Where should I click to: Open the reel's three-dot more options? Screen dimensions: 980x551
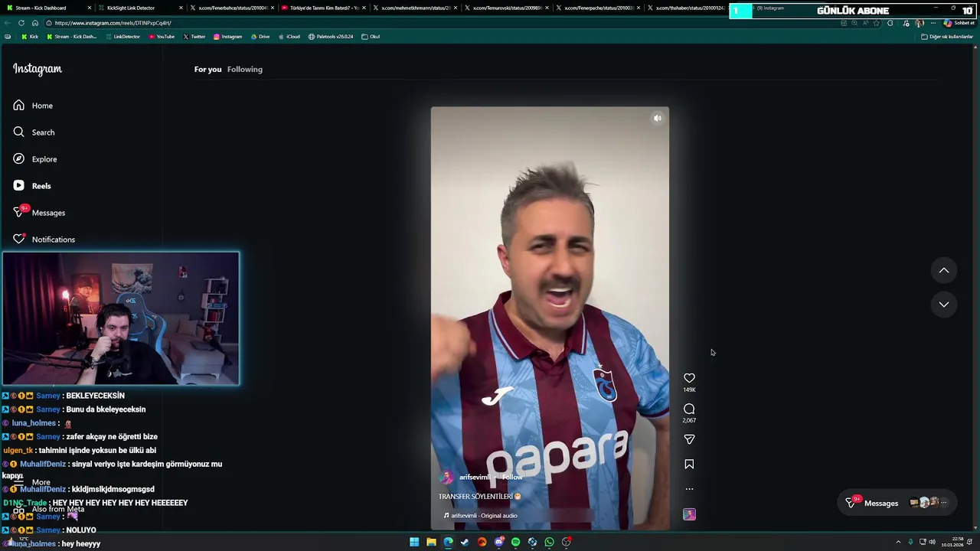tap(689, 489)
